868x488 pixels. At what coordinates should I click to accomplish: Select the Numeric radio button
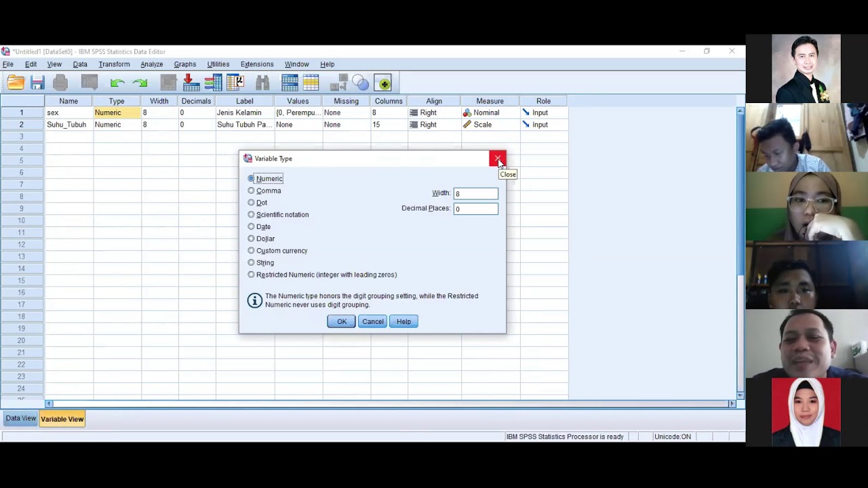tap(251, 178)
